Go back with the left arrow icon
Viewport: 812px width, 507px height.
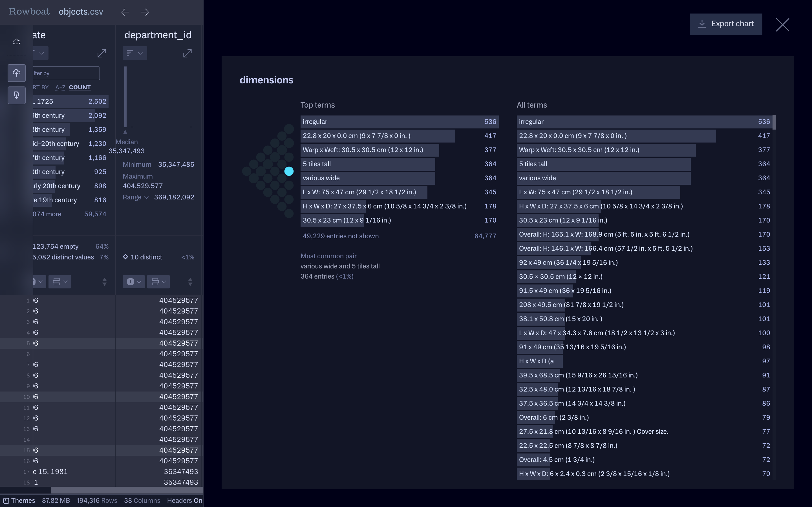pos(125,12)
